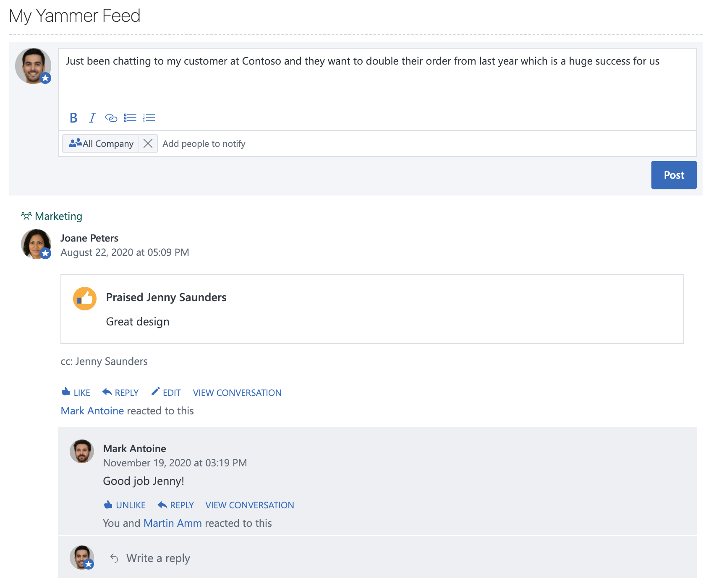Like Joane Peters' praise post
The image size is (711, 588).
point(76,393)
